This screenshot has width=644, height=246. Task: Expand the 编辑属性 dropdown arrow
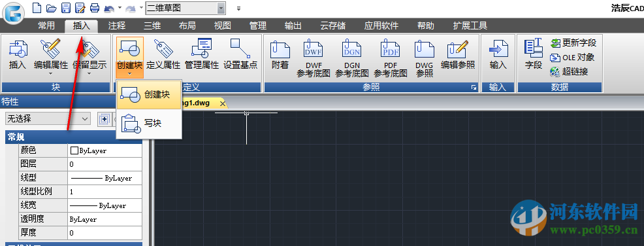(x=51, y=74)
